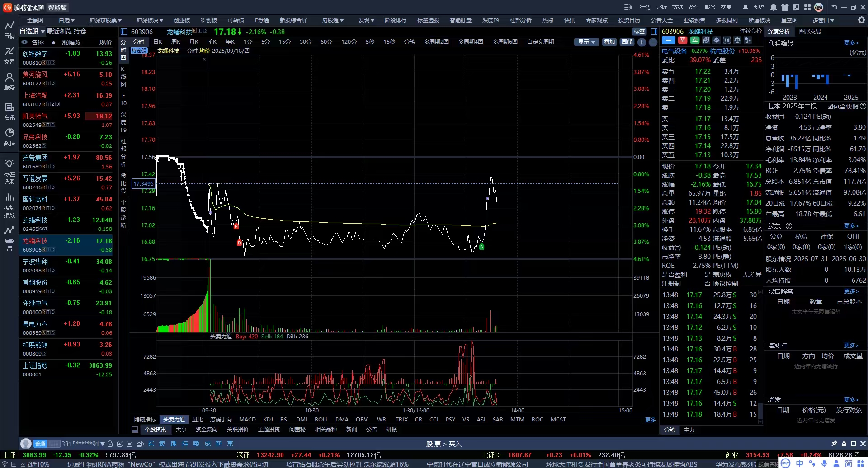
Task: Click the hamburger menu arrow icon near 行情
Action: coord(628,7)
